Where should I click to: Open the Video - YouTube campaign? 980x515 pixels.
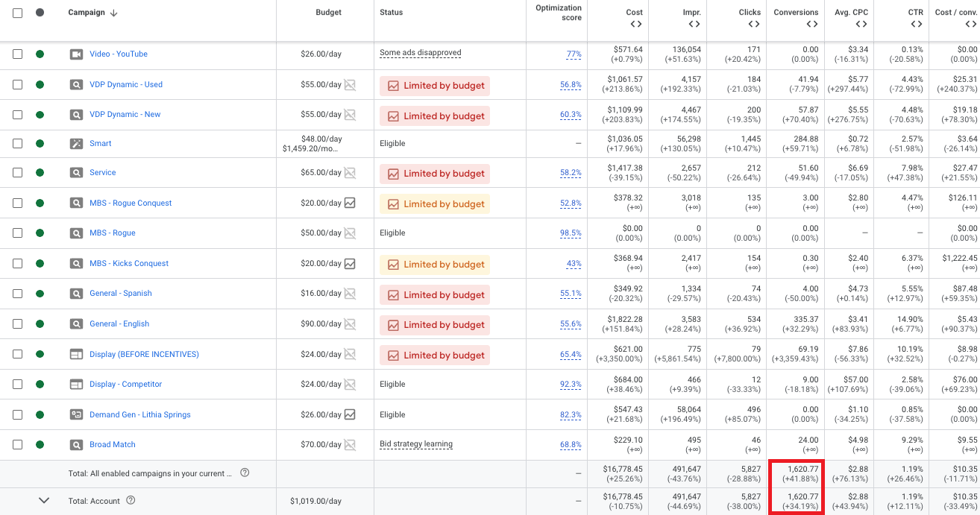coord(119,54)
